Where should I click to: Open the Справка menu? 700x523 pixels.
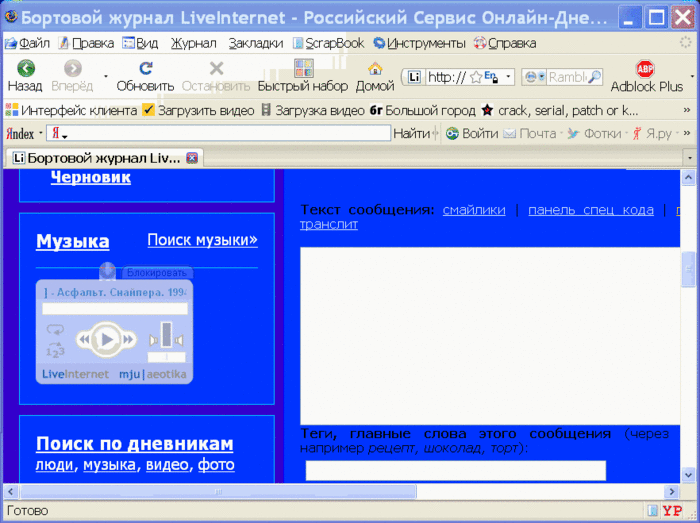[x=505, y=43]
